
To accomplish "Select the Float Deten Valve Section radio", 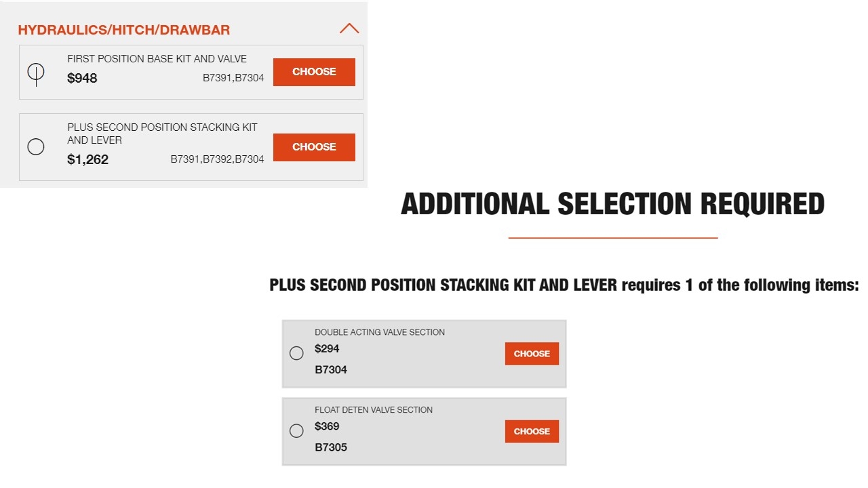I will click(x=296, y=431).
